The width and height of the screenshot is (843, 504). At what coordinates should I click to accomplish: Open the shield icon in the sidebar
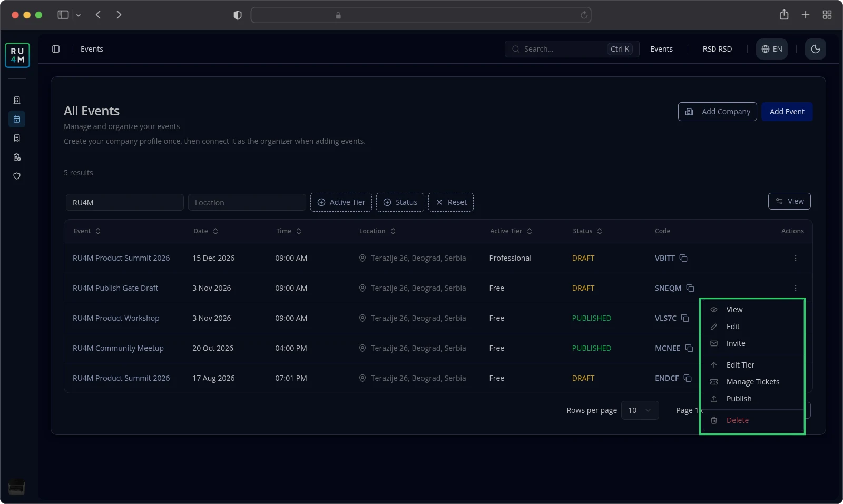pos(17,176)
